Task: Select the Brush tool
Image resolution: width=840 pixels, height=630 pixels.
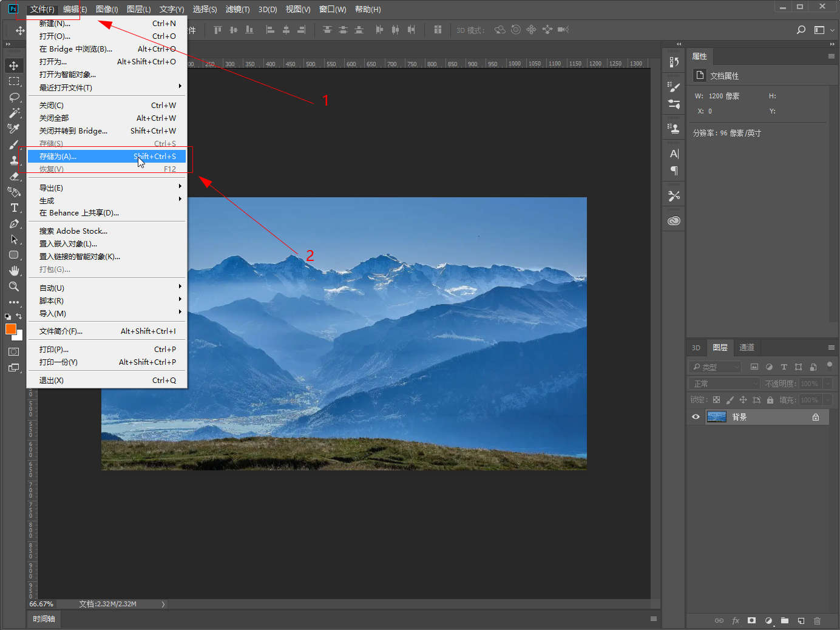Action: click(14, 144)
